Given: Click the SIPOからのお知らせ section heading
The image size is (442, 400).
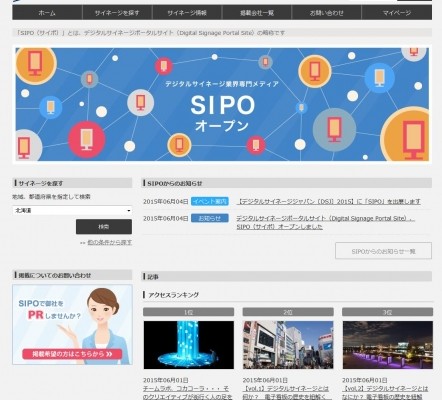Looking at the screenshot, I should coord(287,183).
